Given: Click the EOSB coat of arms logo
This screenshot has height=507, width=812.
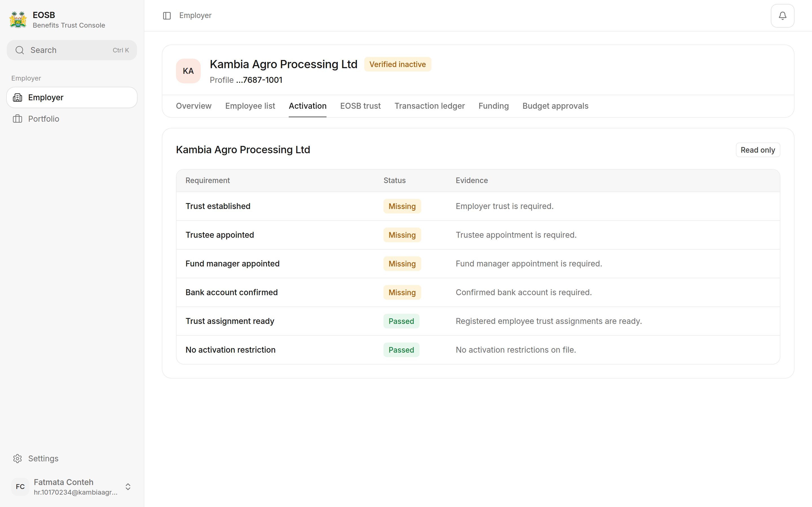Looking at the screenshot, I should pos(18,20).
